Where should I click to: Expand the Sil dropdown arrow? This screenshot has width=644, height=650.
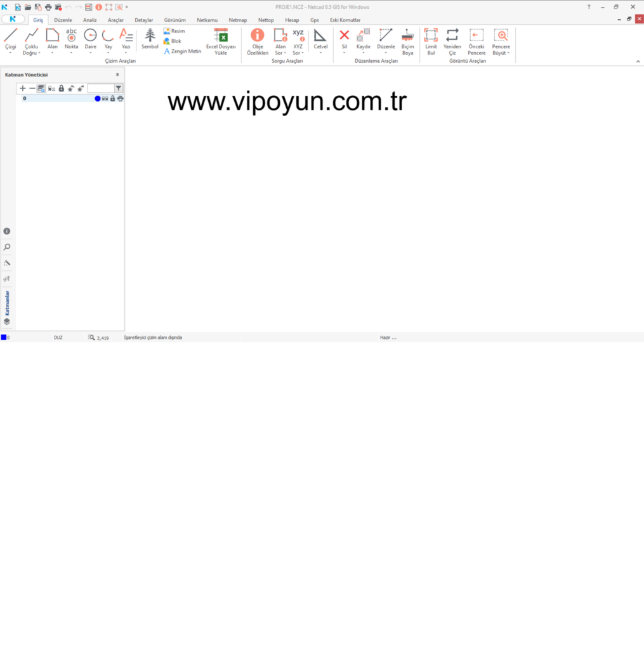[344, 53]
